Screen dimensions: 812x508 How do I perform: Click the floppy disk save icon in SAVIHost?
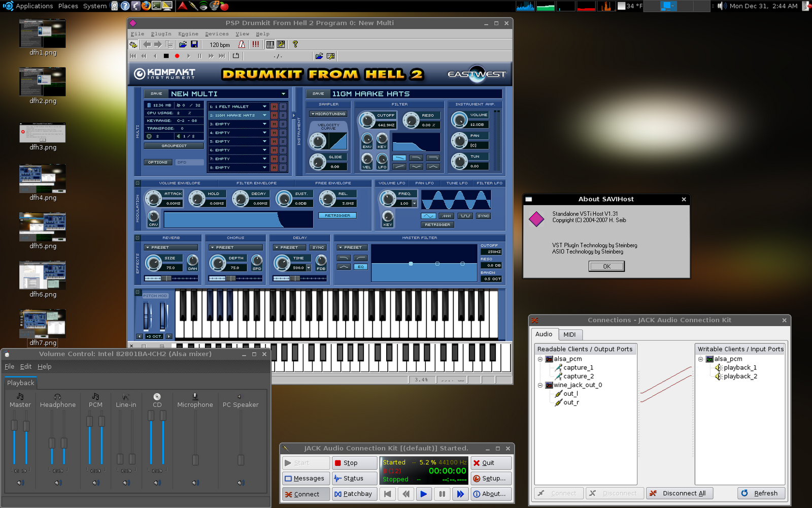(x=194, y=45)
